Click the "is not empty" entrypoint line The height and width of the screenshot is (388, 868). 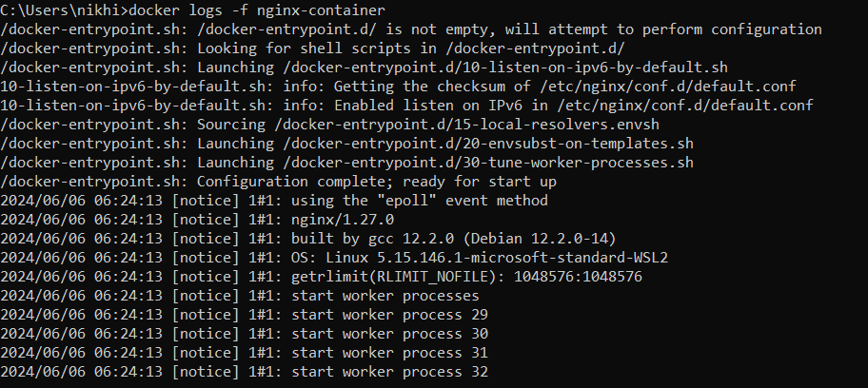411,29
